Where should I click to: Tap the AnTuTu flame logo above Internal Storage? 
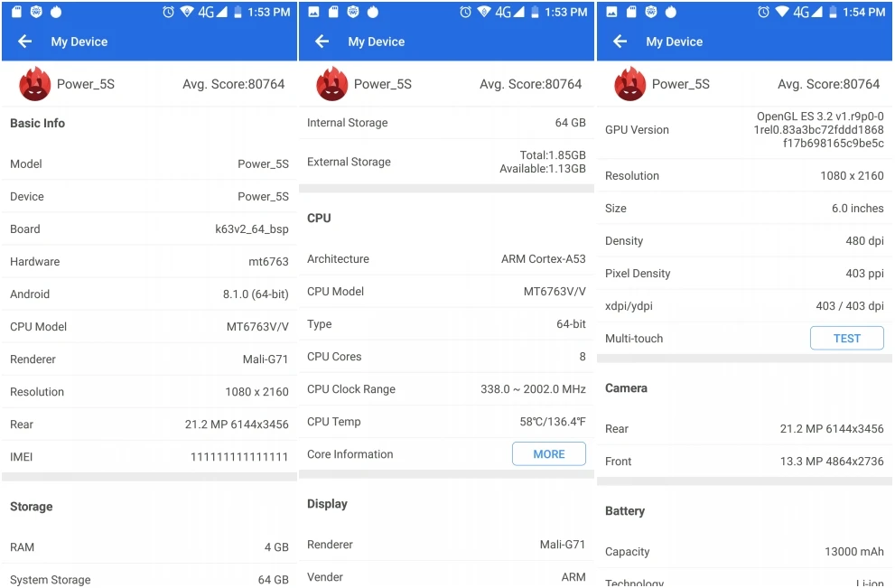click(331, 84)
